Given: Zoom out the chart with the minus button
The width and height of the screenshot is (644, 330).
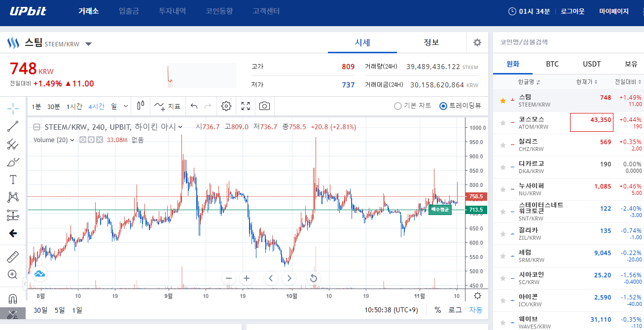Looking at the screenshot, I should [229, 278].
